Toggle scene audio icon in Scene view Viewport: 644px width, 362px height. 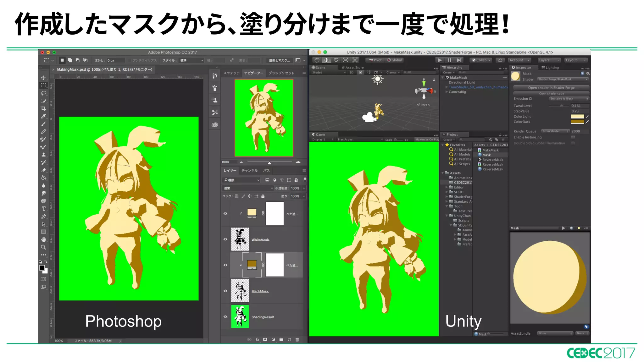[369, 73]
